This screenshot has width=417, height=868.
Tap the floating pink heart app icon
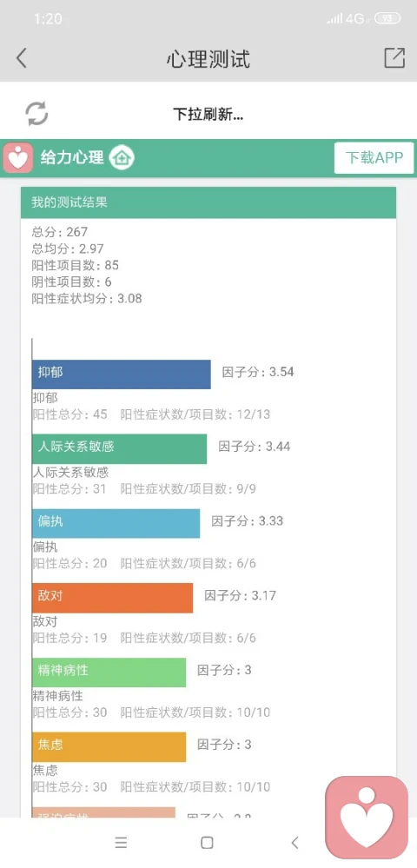tap(367, 817)
